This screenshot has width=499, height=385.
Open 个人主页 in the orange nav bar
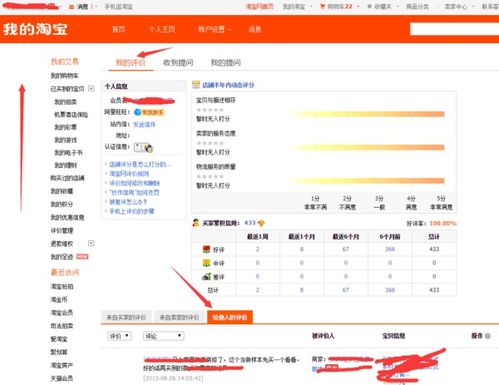point(162,29)
